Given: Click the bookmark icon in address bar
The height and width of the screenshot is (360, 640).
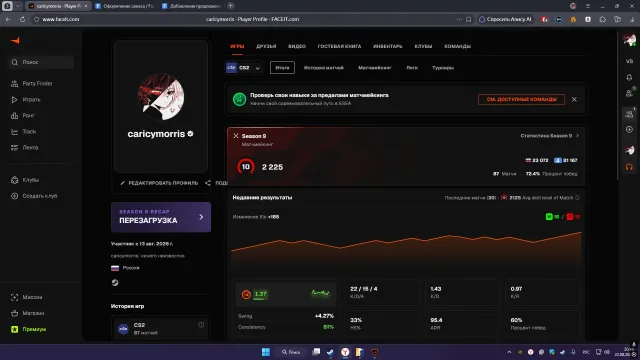Looking at the screenshot, I should coord(469,19).
